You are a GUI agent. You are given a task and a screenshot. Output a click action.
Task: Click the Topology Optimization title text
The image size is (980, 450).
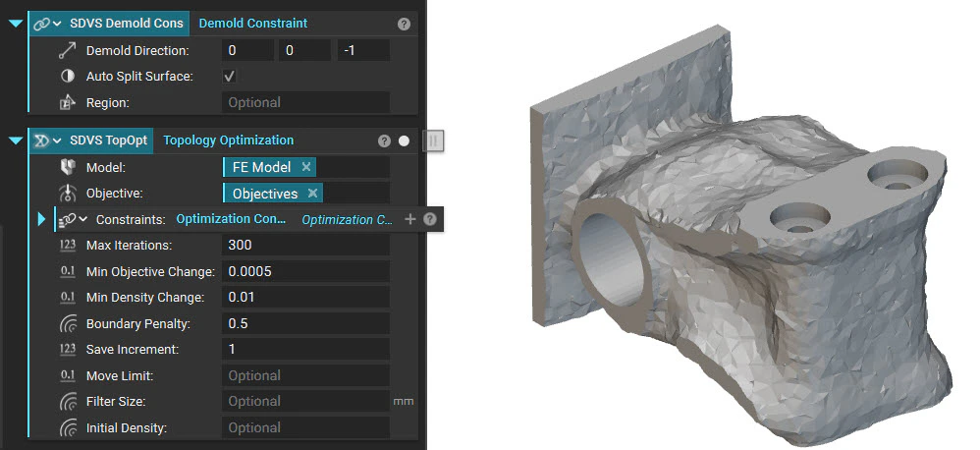pyautogui.click(x=228, y=141)
